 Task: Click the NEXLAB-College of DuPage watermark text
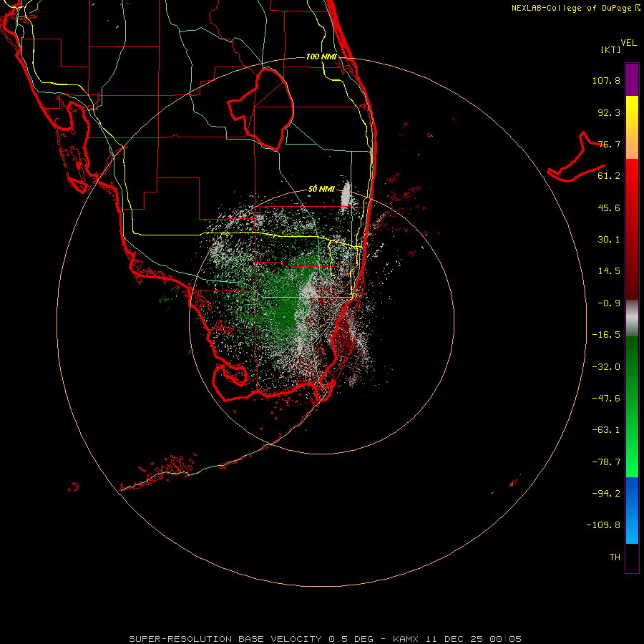tap(575, 8)
